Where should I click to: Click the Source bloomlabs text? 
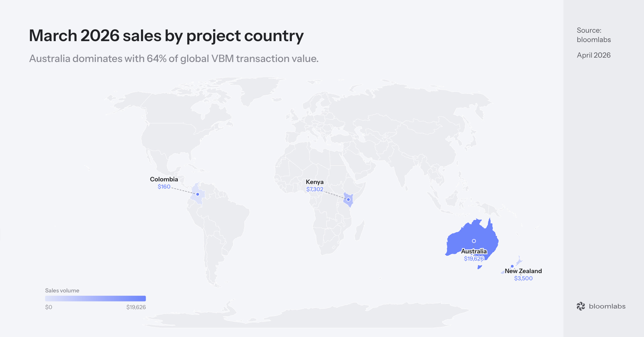click(x=594, y=35)
